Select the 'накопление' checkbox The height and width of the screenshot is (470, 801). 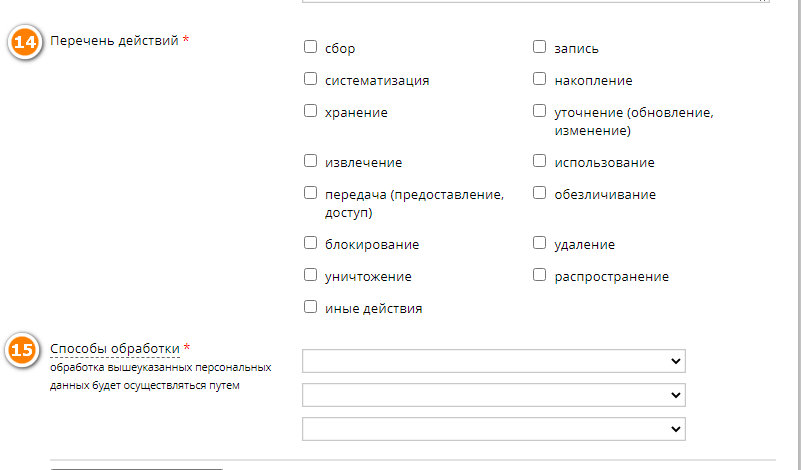click(540, 79)
